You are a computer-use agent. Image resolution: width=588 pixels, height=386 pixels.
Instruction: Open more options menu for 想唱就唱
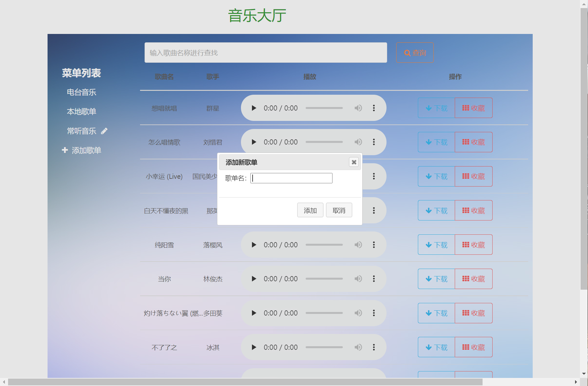(374, 108)
